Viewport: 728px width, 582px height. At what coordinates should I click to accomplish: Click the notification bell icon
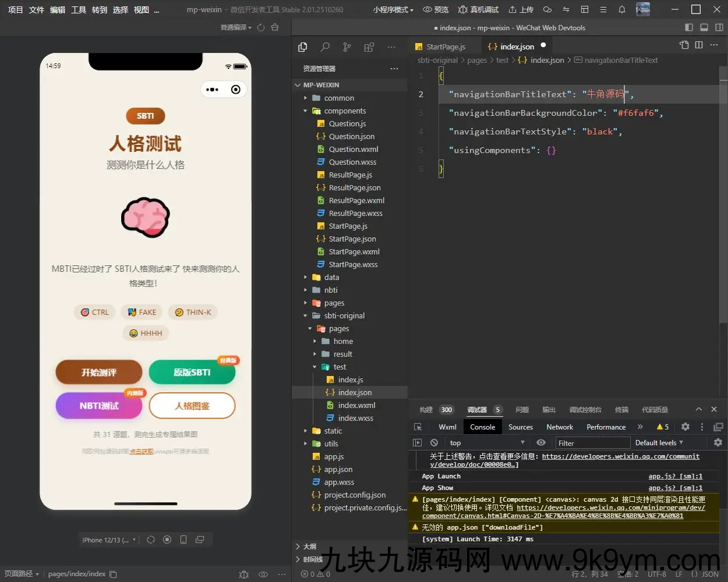pos(621,9)
